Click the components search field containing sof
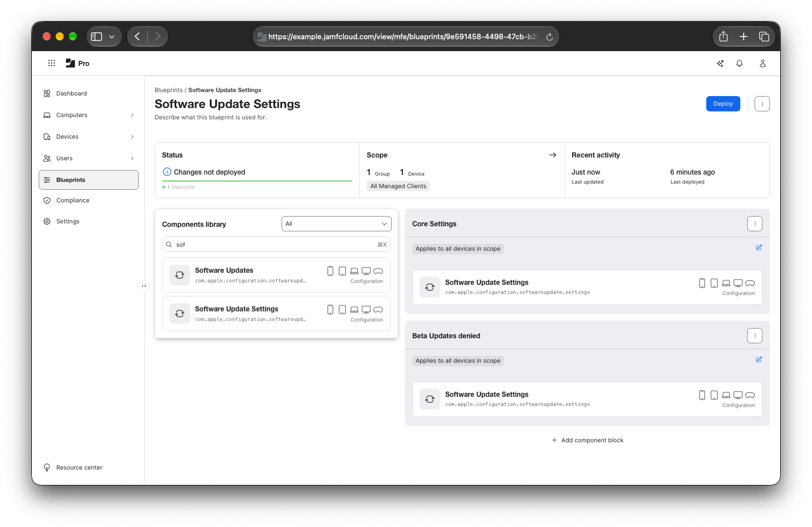The width and height of the screenshot is (812, 527). click(276, 244)
